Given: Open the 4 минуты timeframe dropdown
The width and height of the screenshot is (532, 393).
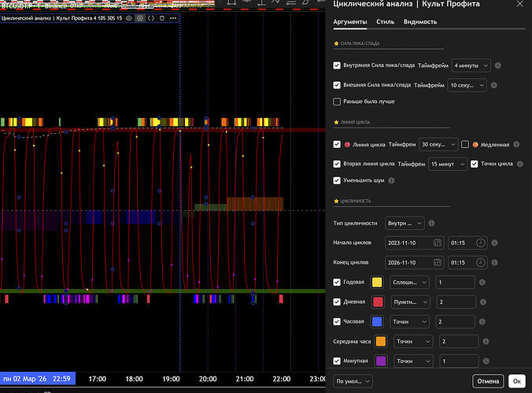Looking at the screenshot, I should pyautogui.click(x=471, y=65).
